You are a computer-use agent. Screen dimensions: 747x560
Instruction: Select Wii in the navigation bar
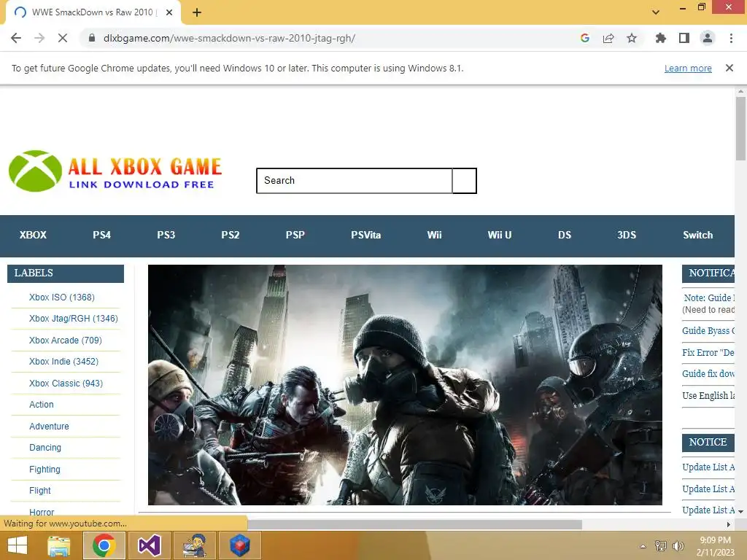[x=435, y=236]
